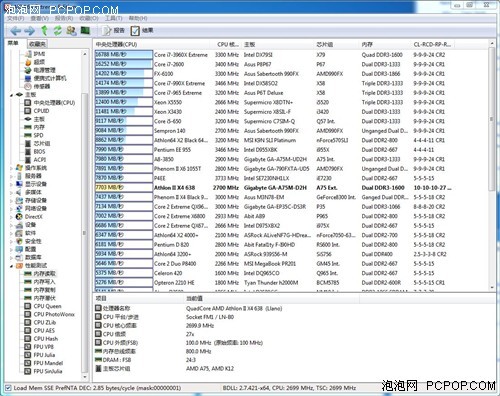Click the results list vertical scrollbar

pyautogui.click(x=492, y=119)
